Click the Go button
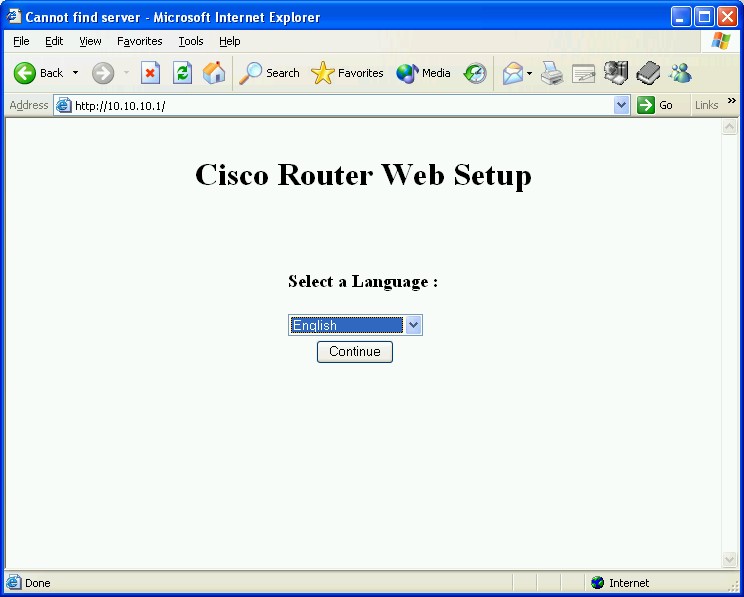The height and width of the screenshot is (597, 744). pyautogui.click(x=655, y=105)
